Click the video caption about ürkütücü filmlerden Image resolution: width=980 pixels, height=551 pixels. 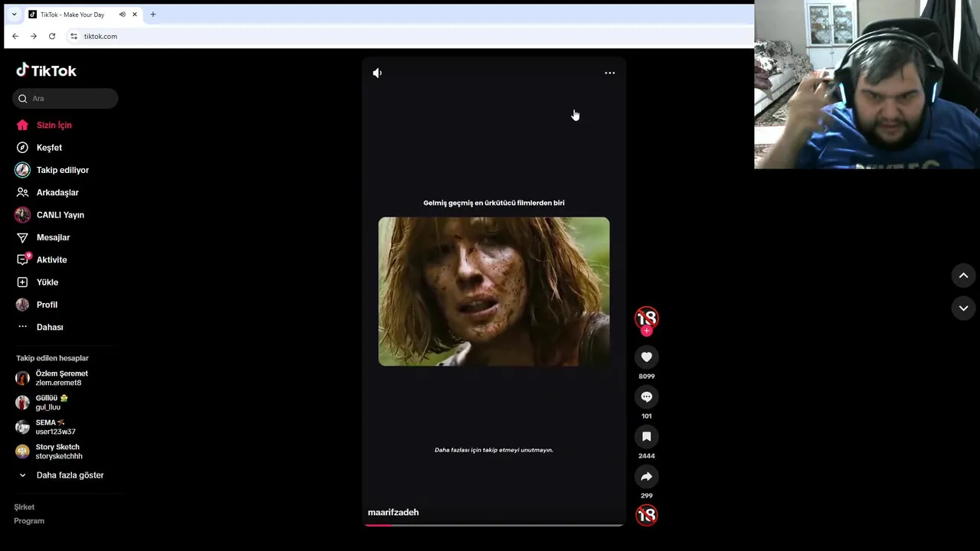494,203
